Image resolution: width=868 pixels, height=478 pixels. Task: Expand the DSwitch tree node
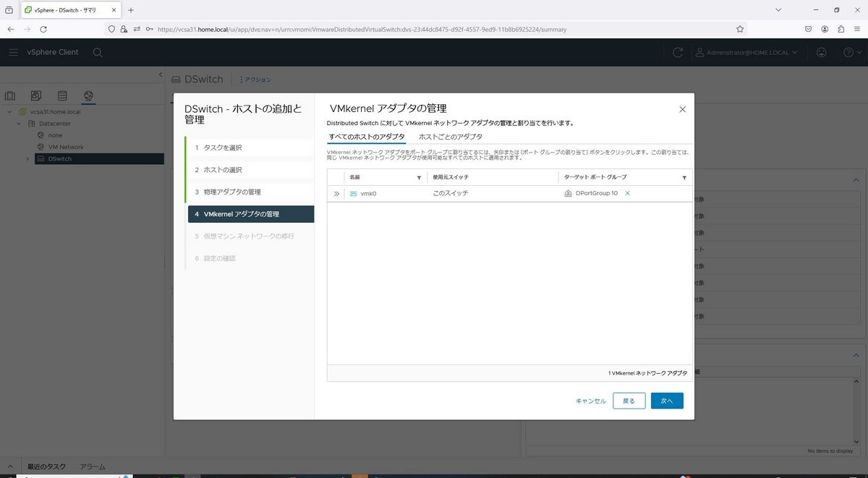coord(28,158)
